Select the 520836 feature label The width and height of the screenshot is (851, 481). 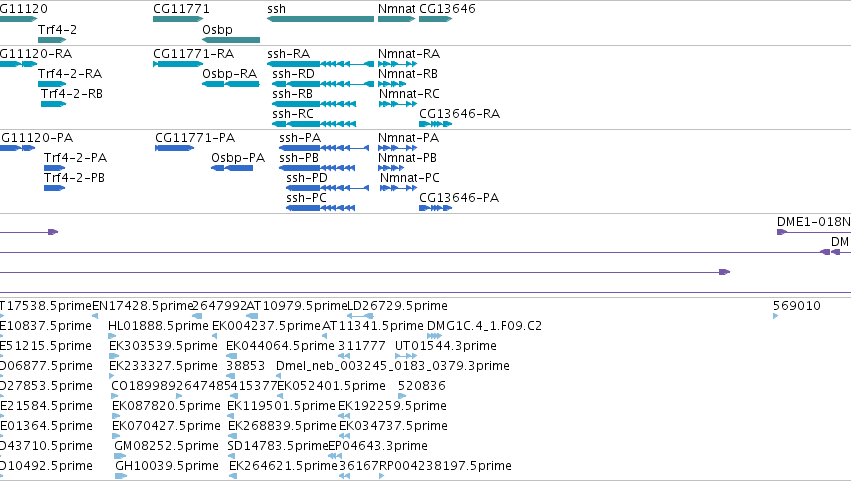point(422,387)
